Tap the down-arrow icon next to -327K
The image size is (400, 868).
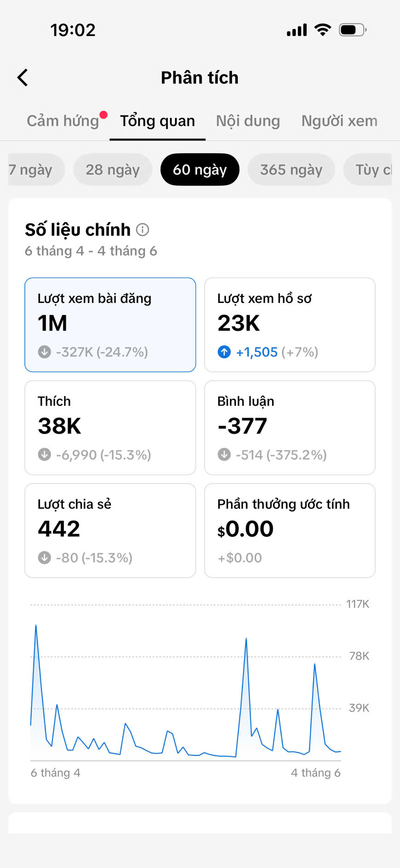point(44,352)
